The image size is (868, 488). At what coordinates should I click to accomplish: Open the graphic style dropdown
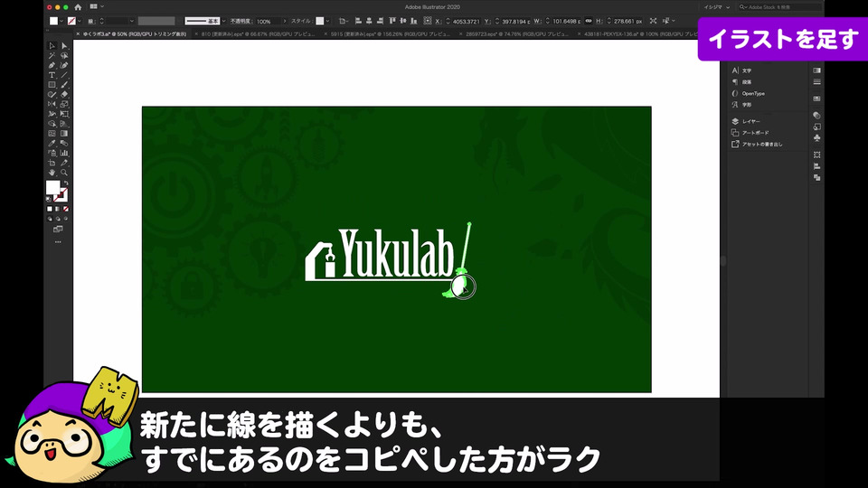[x=327, y=21]
